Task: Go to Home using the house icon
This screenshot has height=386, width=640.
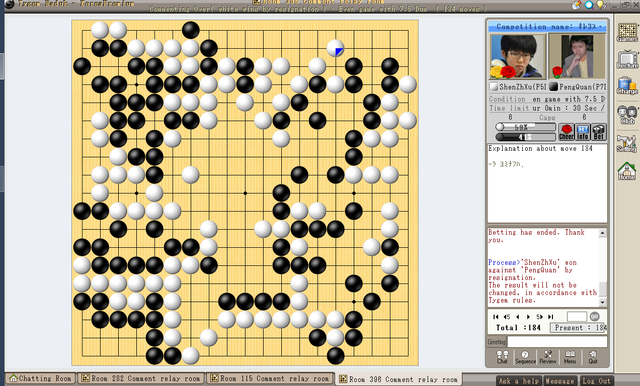Action: pyautogui.click(x=627, y=171)
